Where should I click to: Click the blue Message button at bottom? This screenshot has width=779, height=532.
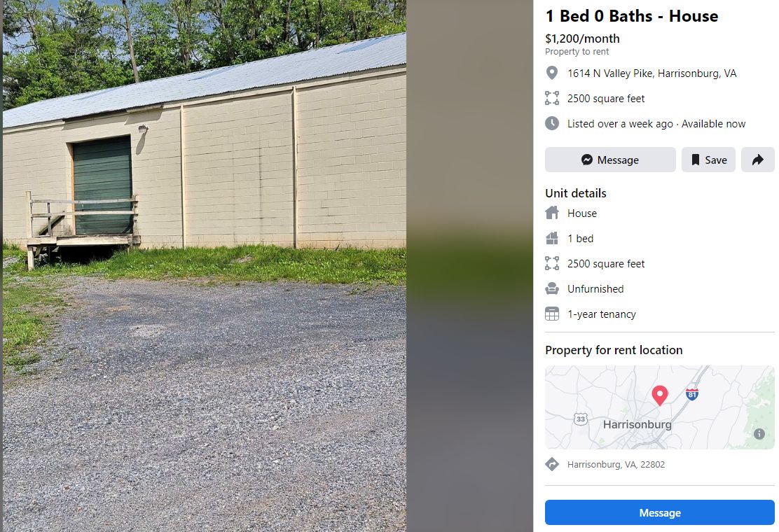coord(659,512)
